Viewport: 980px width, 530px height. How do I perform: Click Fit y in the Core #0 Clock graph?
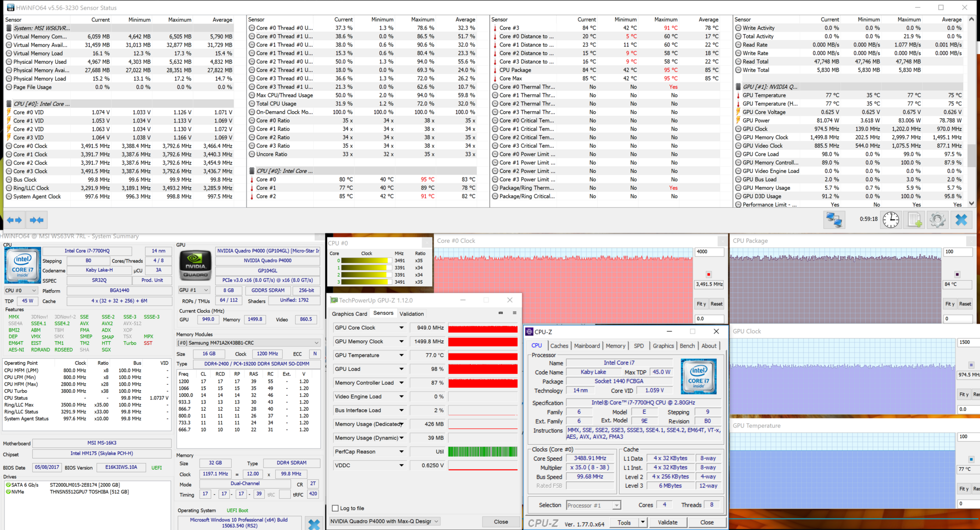pos(701,304)
